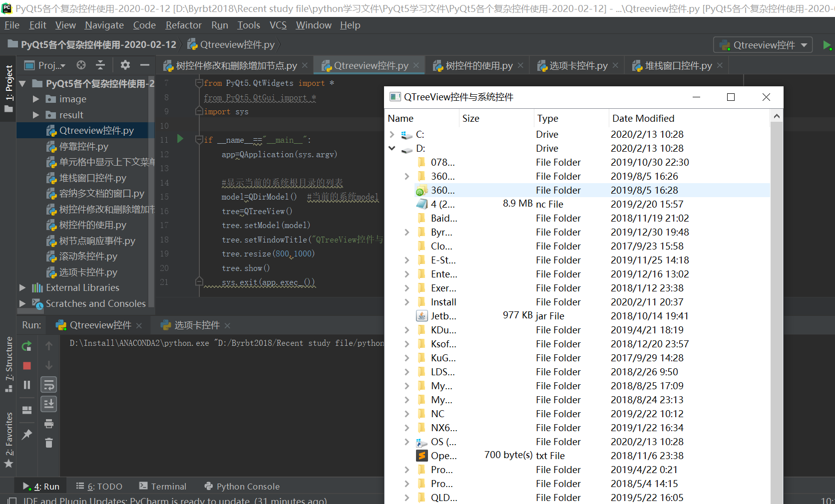
Task: Click the scroll-up arrow of QTreeView scrollbar
Action: [776, 116]
